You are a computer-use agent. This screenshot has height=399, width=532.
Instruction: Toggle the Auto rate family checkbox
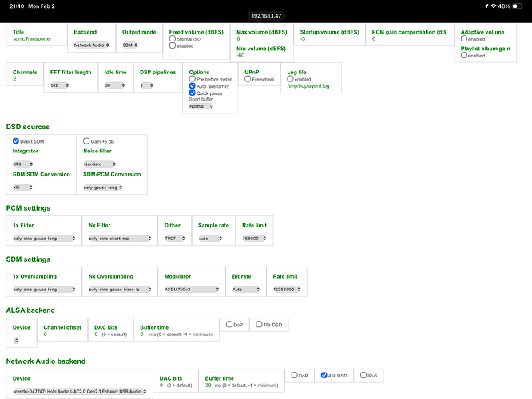192,85
